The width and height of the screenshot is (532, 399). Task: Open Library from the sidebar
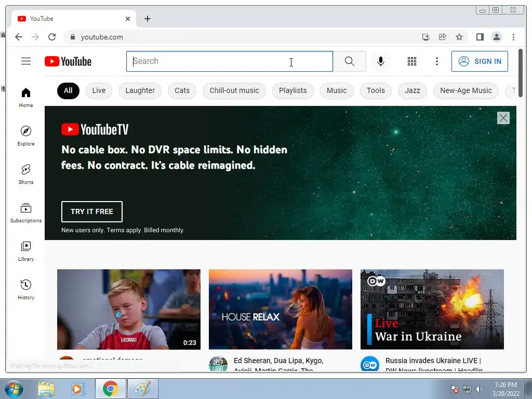[26, 251]
